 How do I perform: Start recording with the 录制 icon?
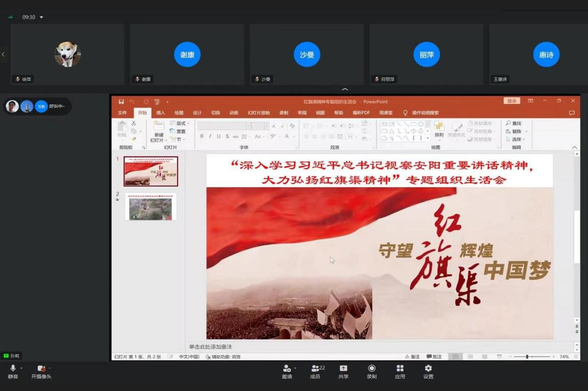coord(372,369)
